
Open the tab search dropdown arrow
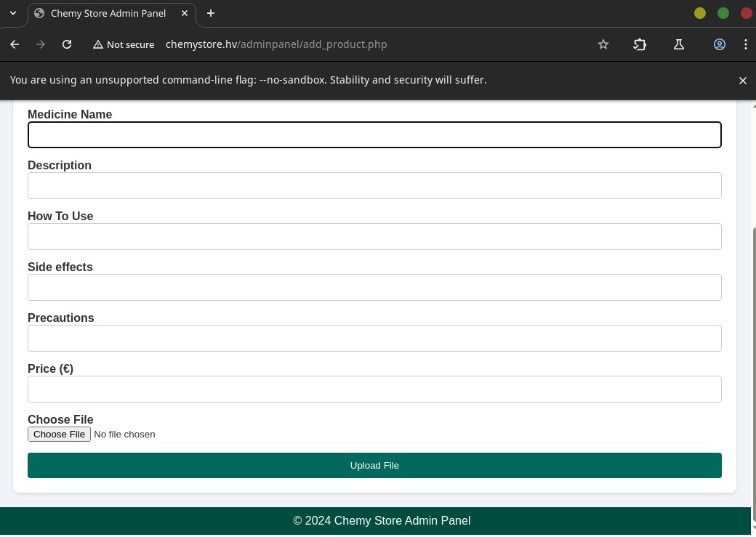[13, 14]
